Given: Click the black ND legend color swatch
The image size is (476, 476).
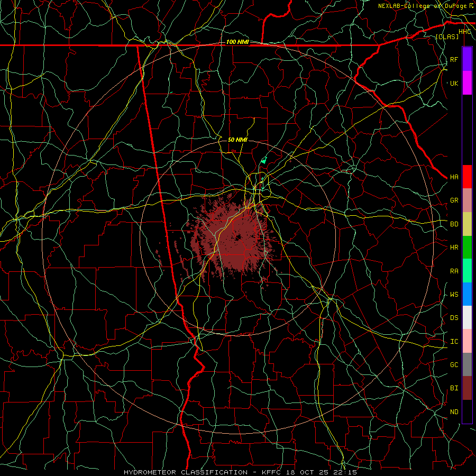Looking at the screenshot, I should click(x=467, y=411).
